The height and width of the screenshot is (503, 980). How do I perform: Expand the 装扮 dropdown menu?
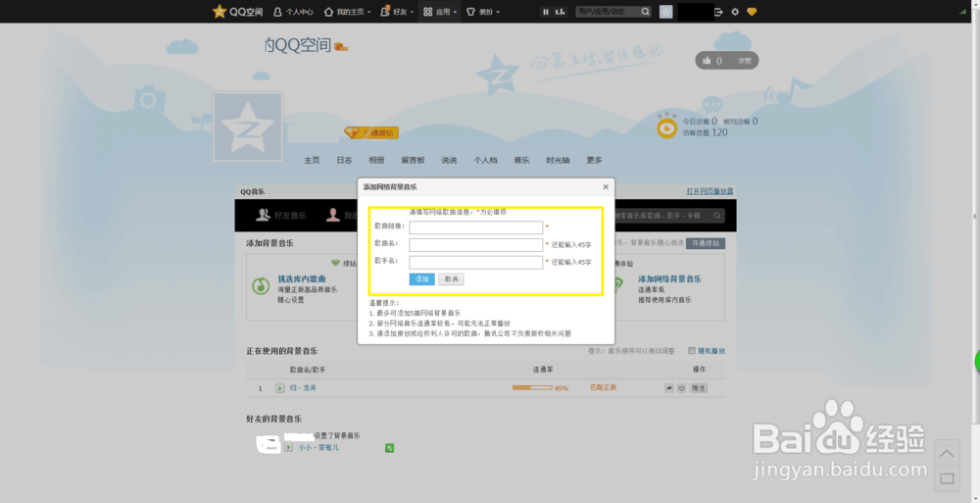point(483,11)
